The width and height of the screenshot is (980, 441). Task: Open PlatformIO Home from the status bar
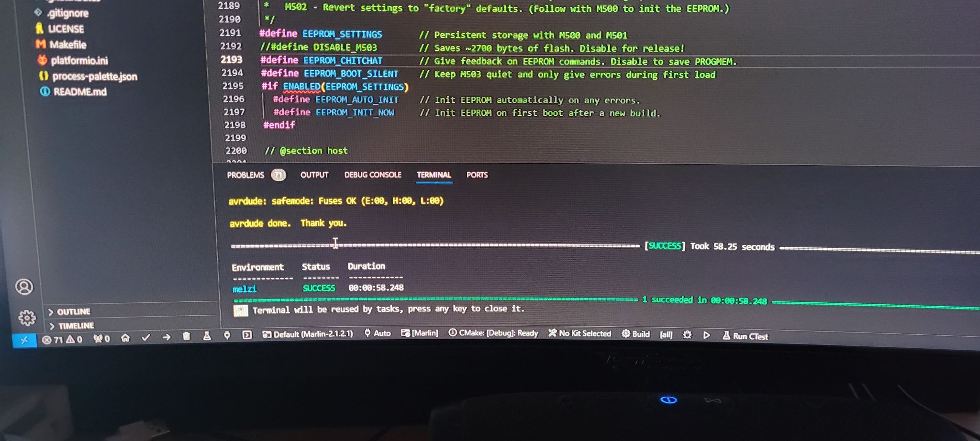point(125,338)
